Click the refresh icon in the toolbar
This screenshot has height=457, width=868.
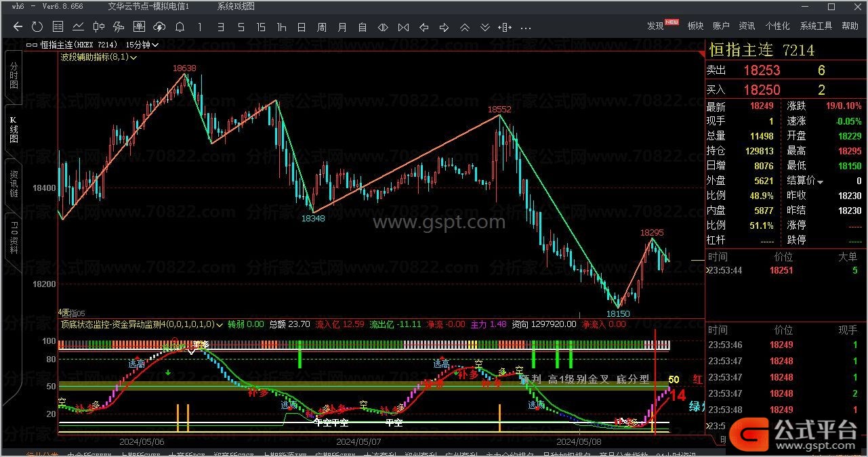(x=37, y=27)
